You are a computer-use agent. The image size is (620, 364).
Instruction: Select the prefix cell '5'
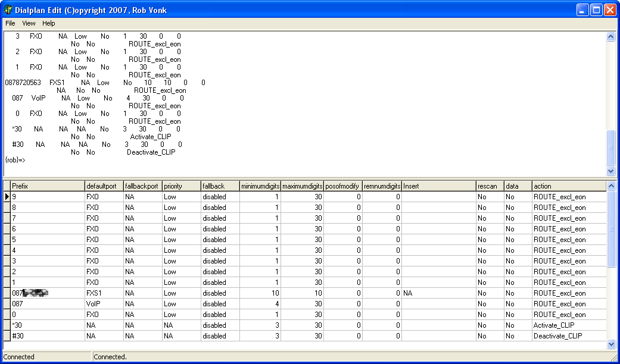48,239
